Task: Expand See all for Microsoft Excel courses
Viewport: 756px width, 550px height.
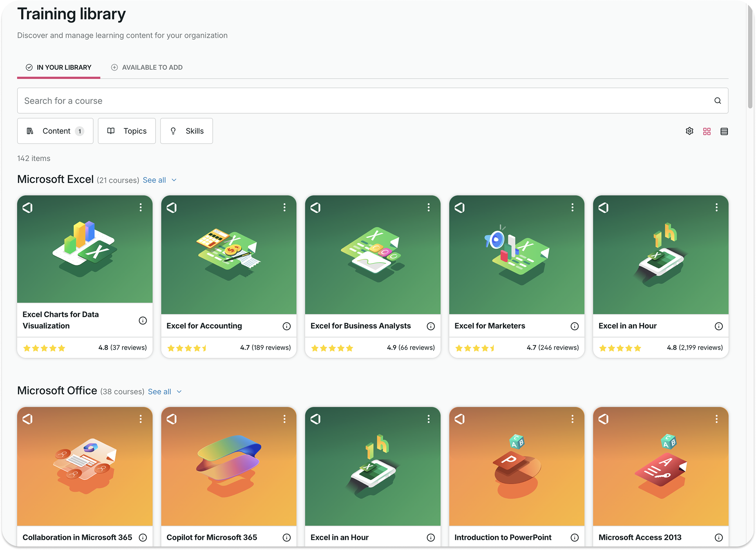Action: click(x=154, y=180)
